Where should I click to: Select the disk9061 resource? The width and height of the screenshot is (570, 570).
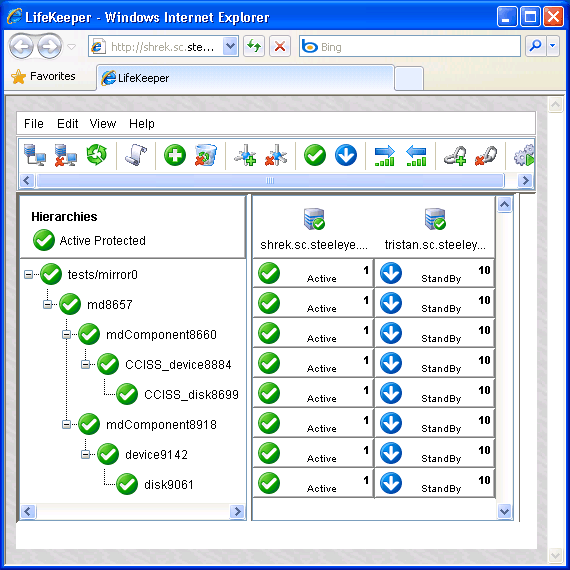tap(169, 485)
